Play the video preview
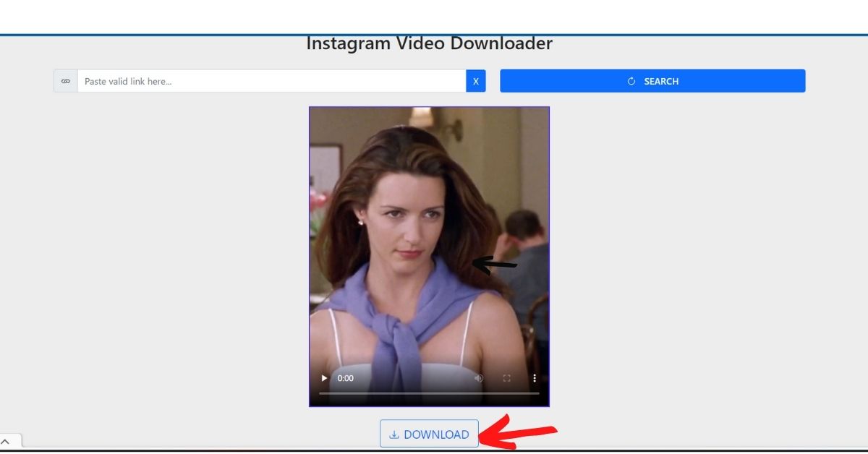 324,378
